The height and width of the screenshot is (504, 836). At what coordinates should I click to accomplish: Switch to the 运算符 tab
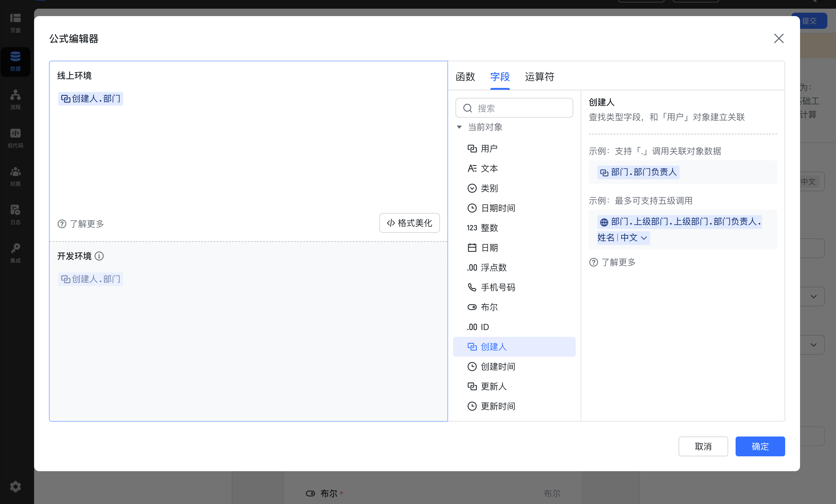(539, 77)
